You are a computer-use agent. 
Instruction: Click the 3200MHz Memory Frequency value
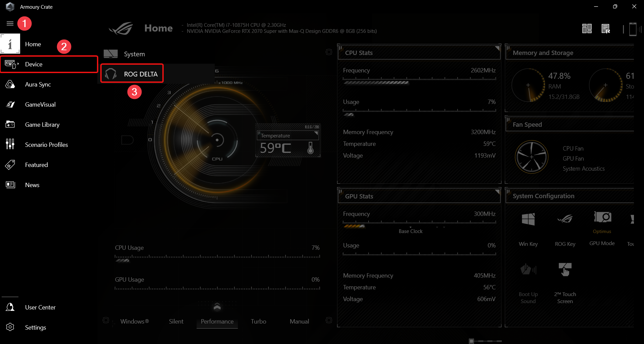[483, 132]
